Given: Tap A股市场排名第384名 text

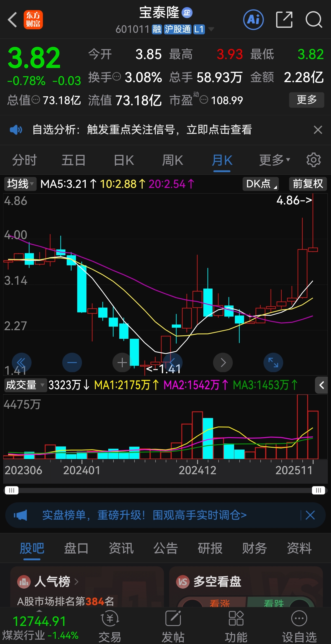Looking at the screenshot, I should pos(66,601).
